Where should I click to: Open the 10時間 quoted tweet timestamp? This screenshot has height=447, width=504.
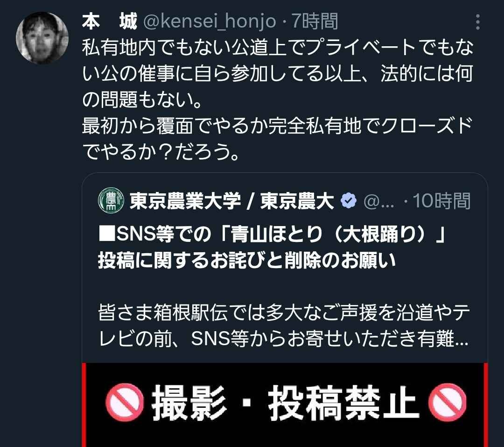point(441,201)
